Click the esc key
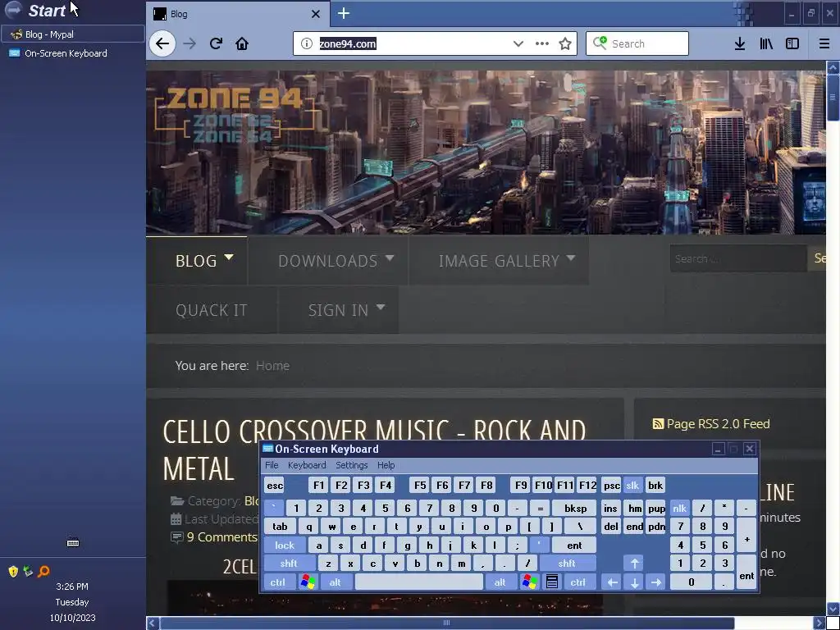The image size is (840, 630). tap(275, 486)
